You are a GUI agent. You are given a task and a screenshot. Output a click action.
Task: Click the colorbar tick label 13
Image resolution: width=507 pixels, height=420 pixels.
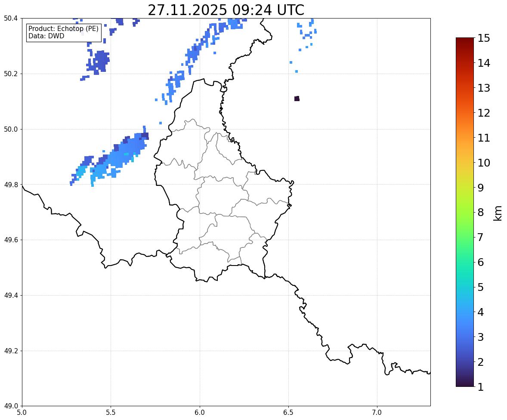pos(484,88)
